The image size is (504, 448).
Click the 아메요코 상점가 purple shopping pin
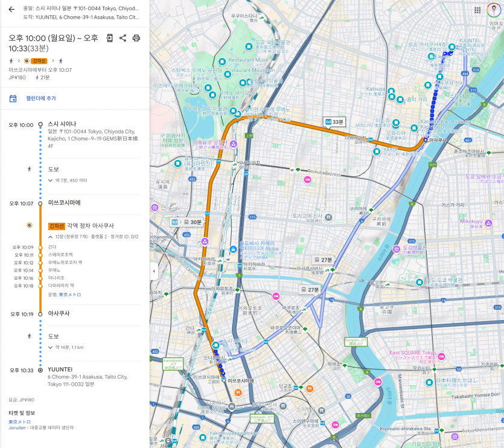click(234, 144)
